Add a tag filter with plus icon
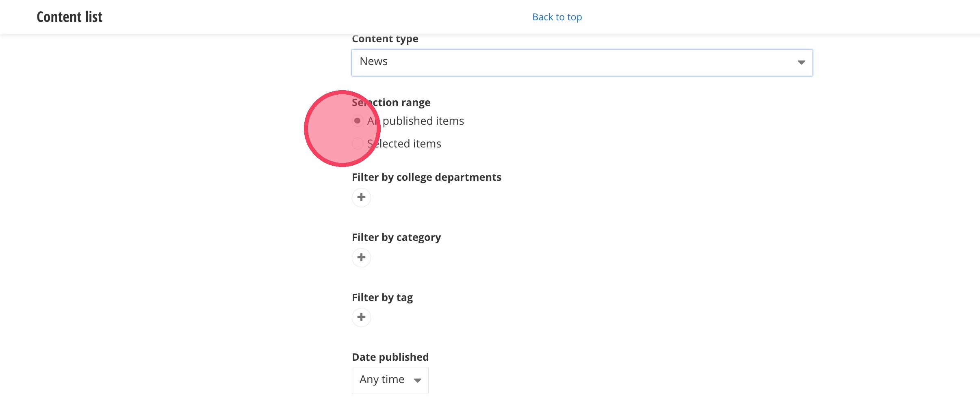 tap(361, 317)
